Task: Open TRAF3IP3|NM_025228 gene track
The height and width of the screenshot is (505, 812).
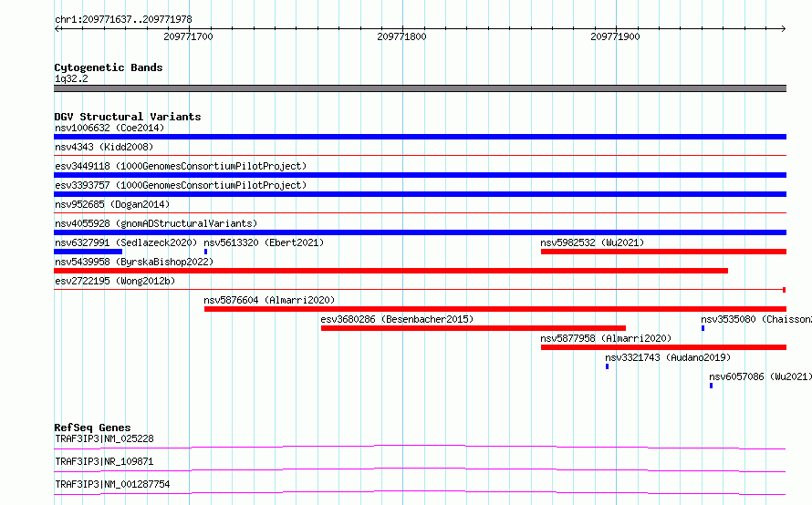Action: click(x=420, y=447)
